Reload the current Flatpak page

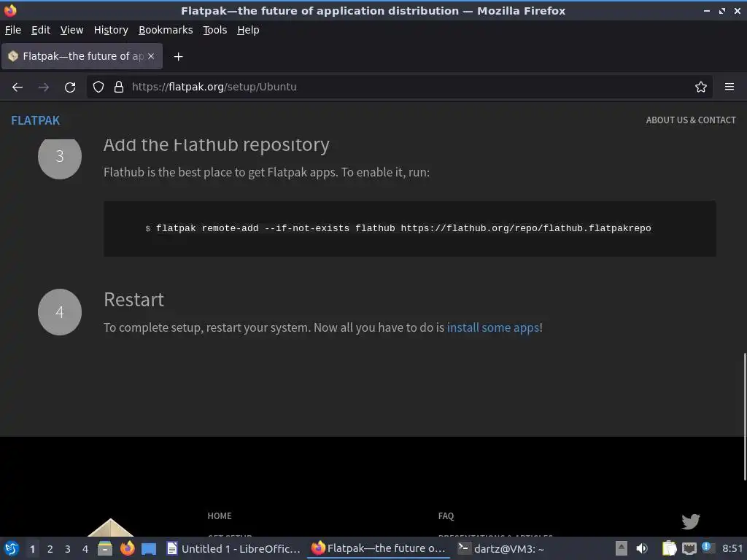[70, 87]
